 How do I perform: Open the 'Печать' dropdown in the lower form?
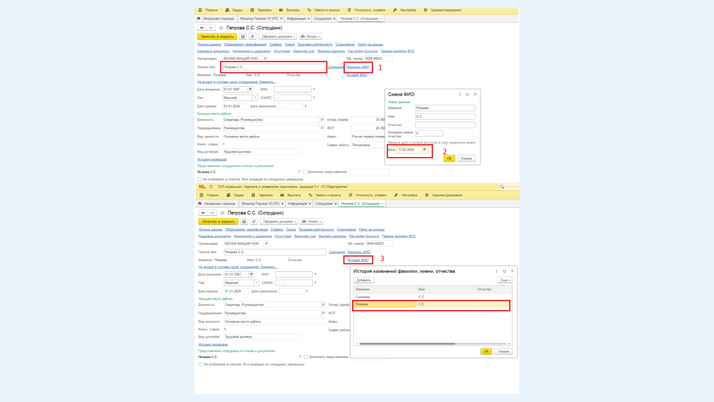[312, 221]
